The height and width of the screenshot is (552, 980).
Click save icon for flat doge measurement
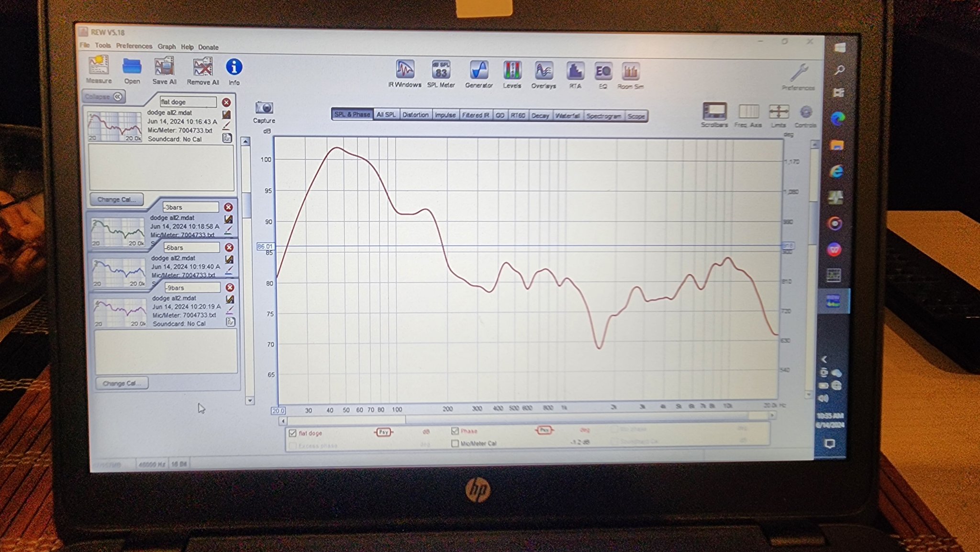click(226, 115)
